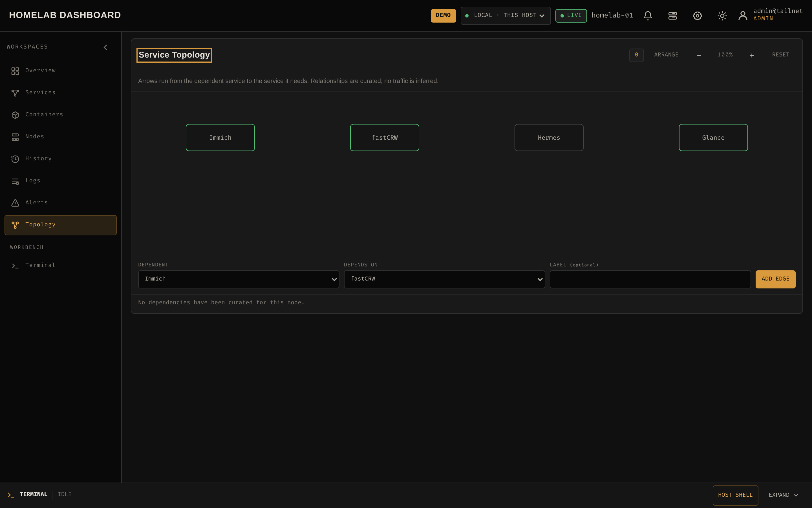Open the server hosts icon in header
Image resolution: width=812 pixels, height=508 pixels.
672,16
